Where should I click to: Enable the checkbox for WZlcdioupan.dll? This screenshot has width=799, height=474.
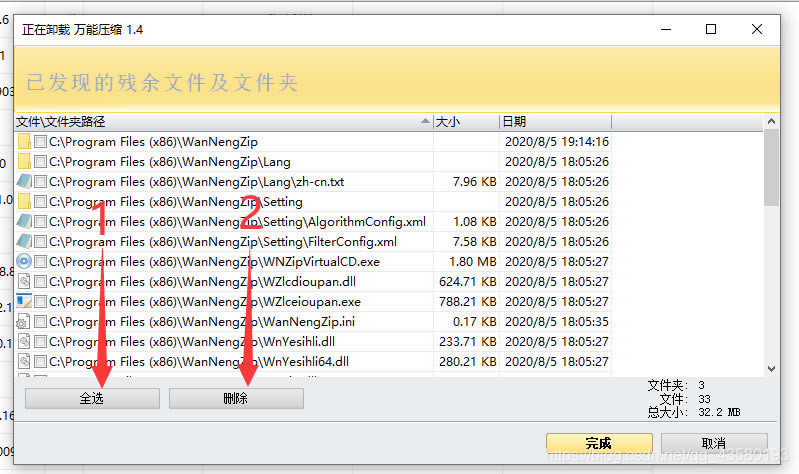pos(40,281)
